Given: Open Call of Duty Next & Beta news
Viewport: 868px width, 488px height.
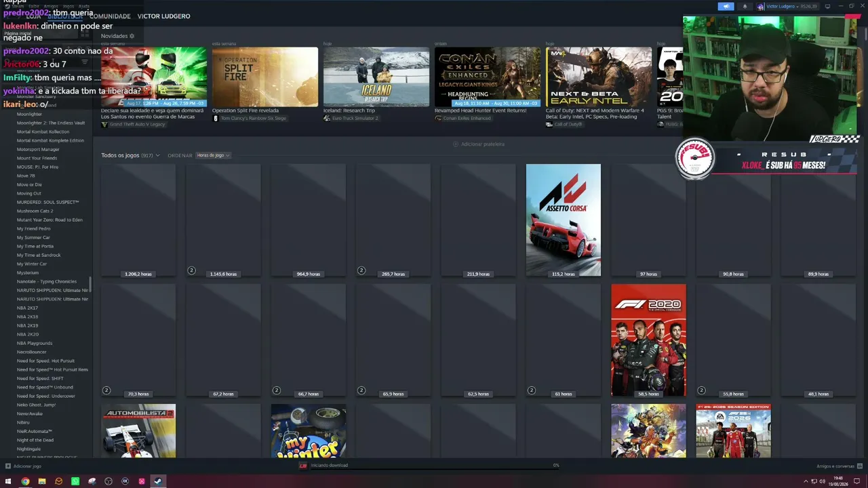Looking at the screenshot, I should [599, 77].
